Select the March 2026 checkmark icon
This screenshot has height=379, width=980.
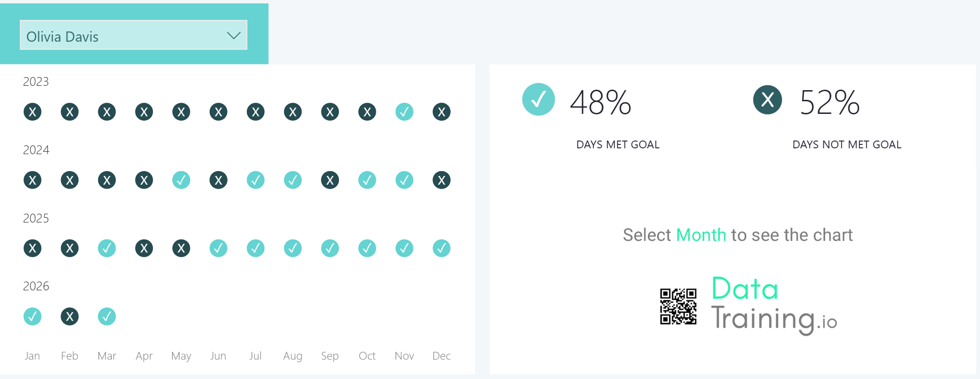pos(107,317)
